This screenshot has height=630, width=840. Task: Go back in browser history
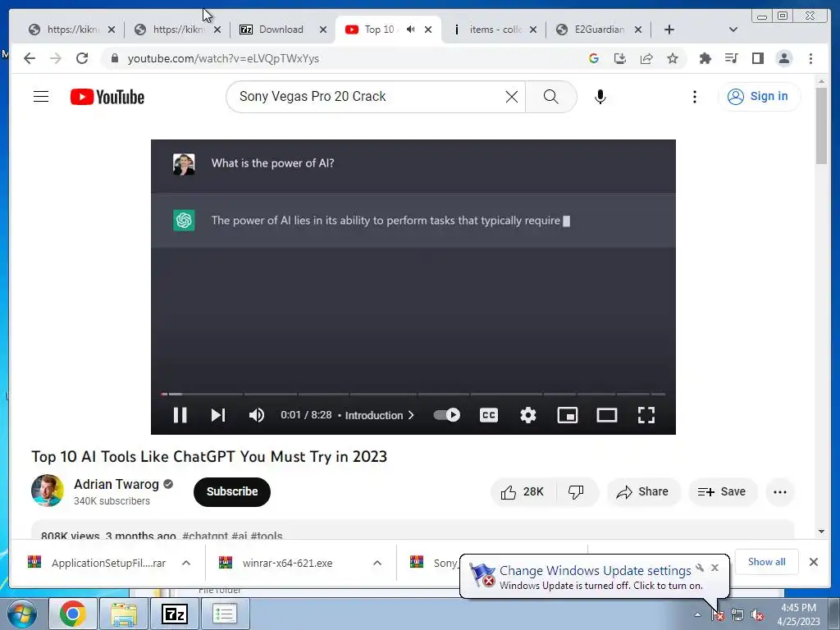pos(30,58)
